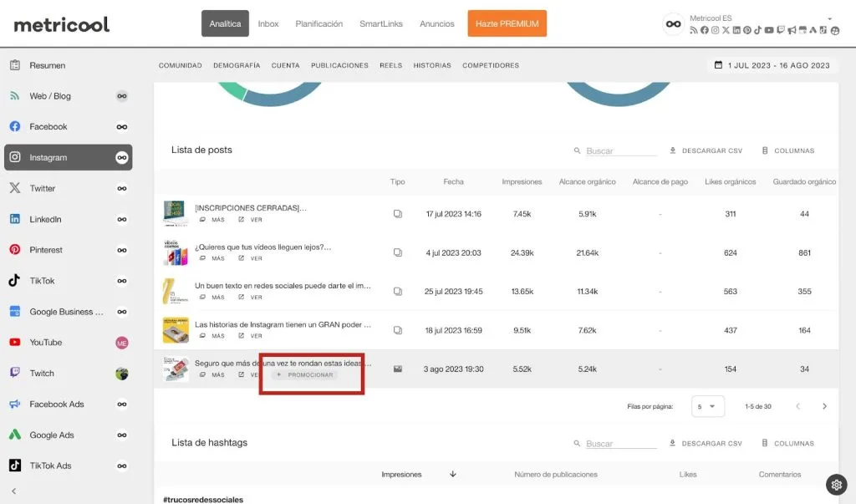Viewport: 856px width, 504px height.
Task: Sort posts by the Fecha column
Action: [x=453, y=182]
